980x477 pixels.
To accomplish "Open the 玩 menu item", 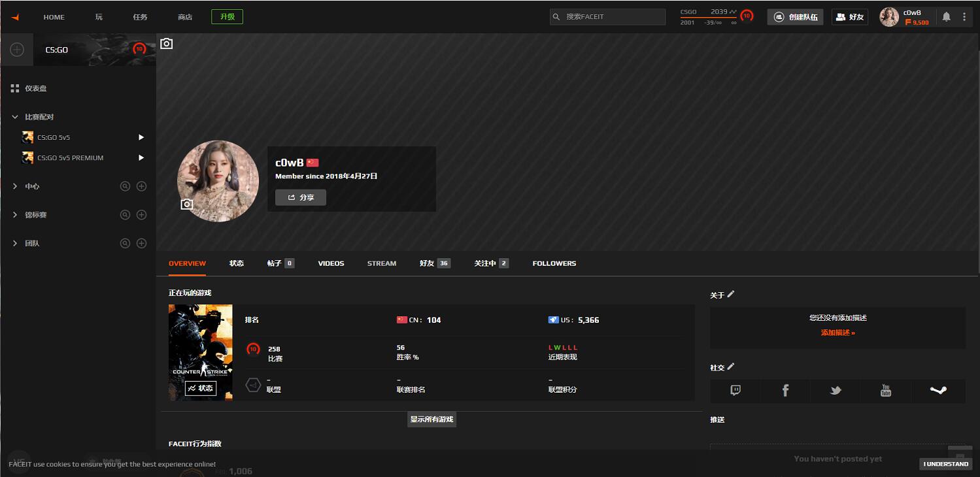I will (99, 17).
